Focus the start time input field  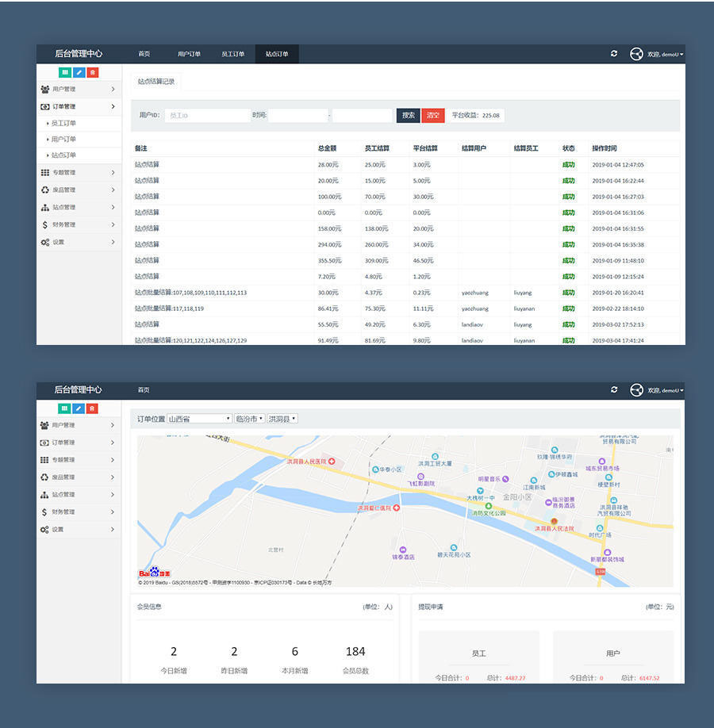click(298, 116)
